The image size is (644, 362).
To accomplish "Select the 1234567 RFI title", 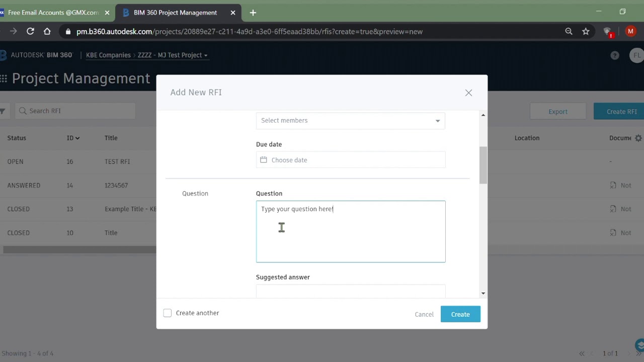I will [x=116, y=185].
